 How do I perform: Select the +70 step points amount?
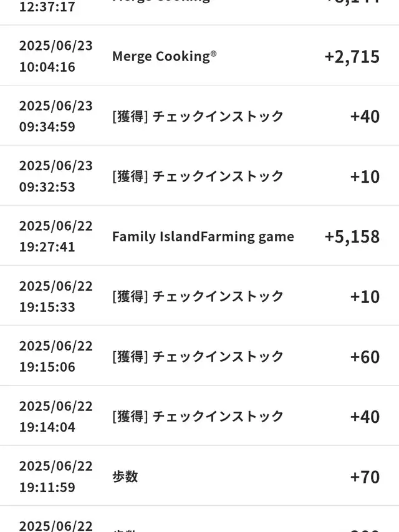(365, 476)
